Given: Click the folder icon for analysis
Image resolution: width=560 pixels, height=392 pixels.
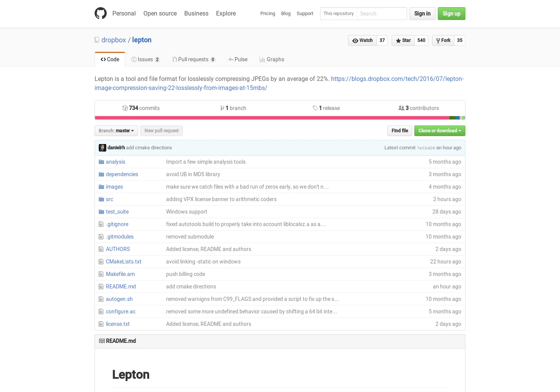Looking at the screenshot, I should [x=101, y=162].
